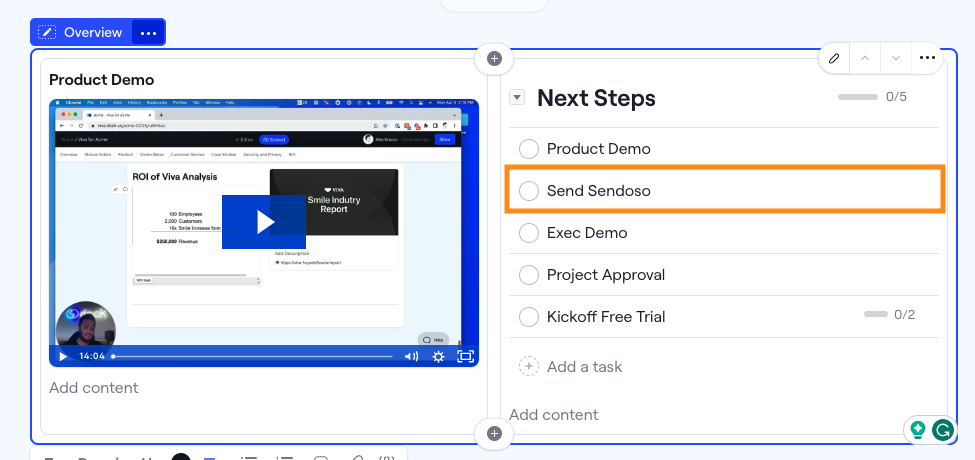Open the Project Approval task label
Screen dimensions: 975x460
click(606, 275)
